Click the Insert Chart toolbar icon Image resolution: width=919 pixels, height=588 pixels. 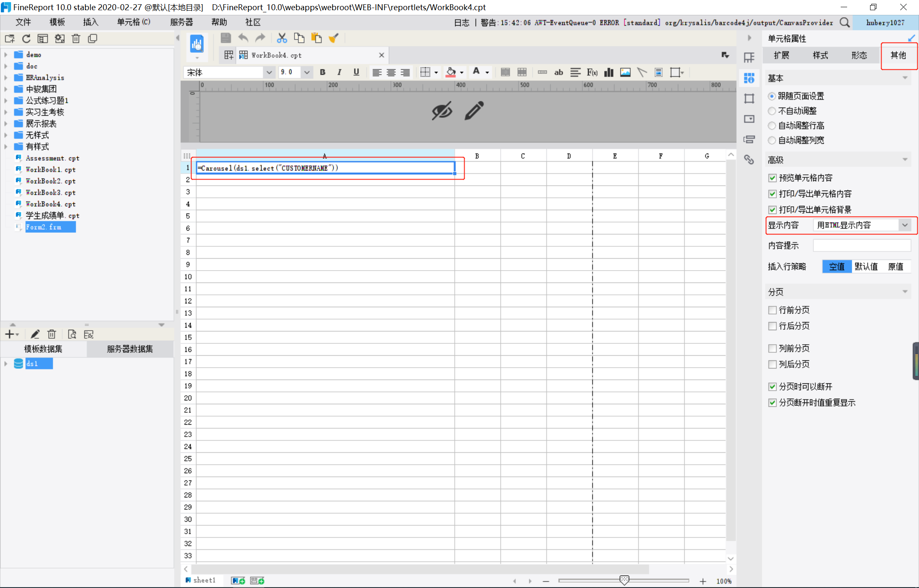[609, 72]
